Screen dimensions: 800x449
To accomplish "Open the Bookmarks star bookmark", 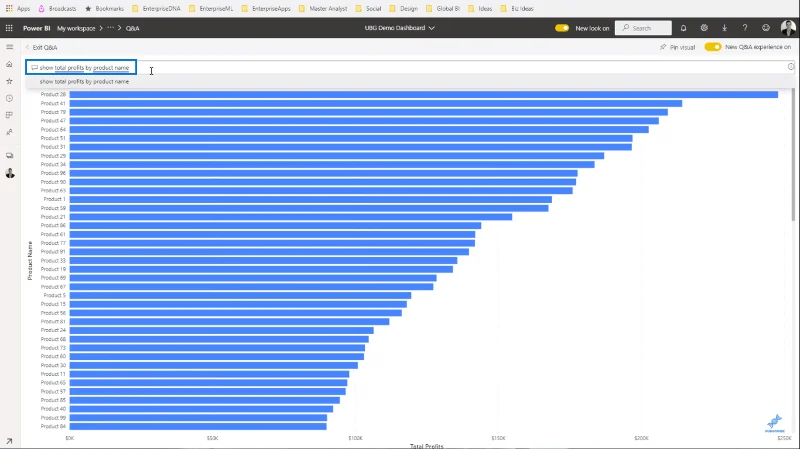I will 104,9.
